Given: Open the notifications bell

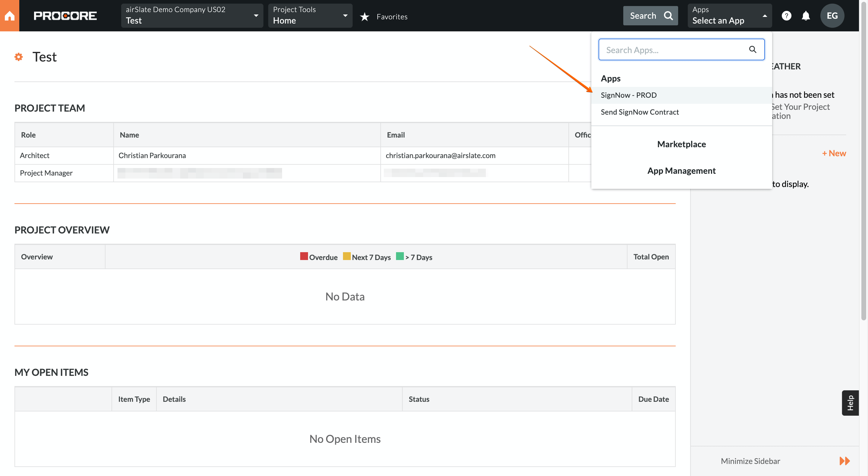Looking at the screenshot, I should (806, 16).
